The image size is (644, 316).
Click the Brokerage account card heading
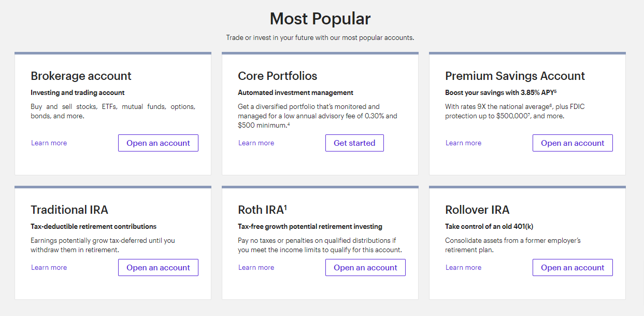click(81, 76)
